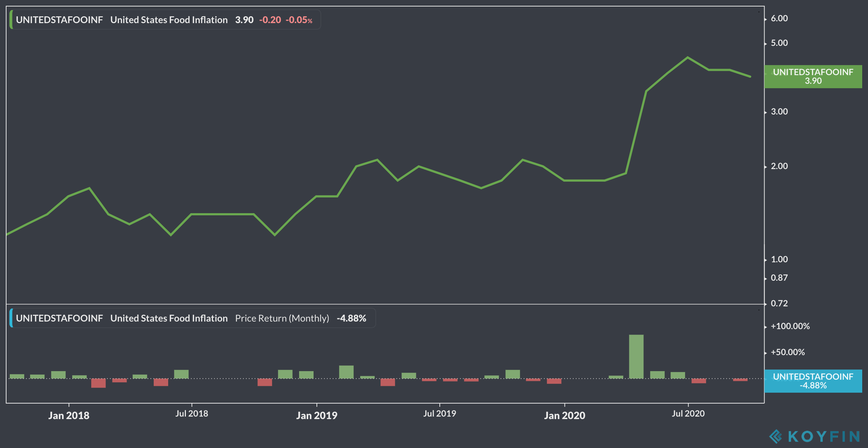Click the tallest green monthly return bar

pyautogui.click(x=636, y=356)
